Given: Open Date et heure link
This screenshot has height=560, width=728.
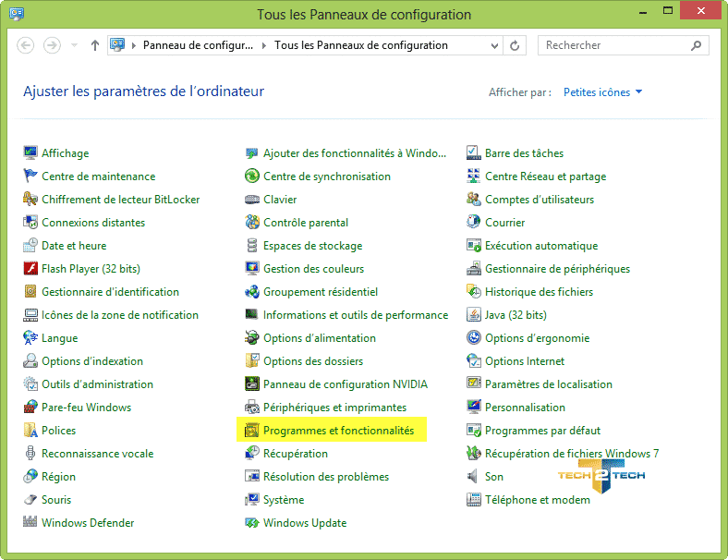Looking at the screenshot, I should tap(74, 246).
